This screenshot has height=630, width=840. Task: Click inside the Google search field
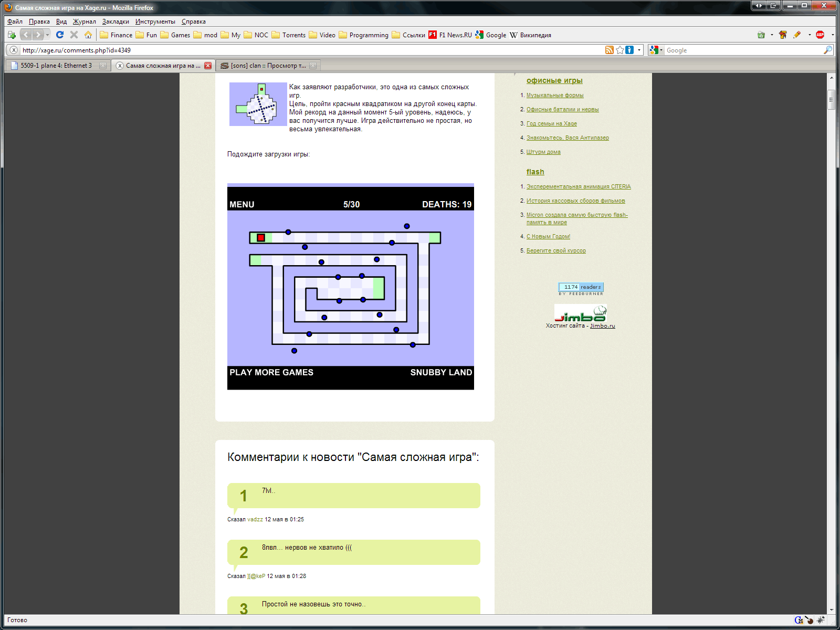pyautogui.click(x=743, y=50)
